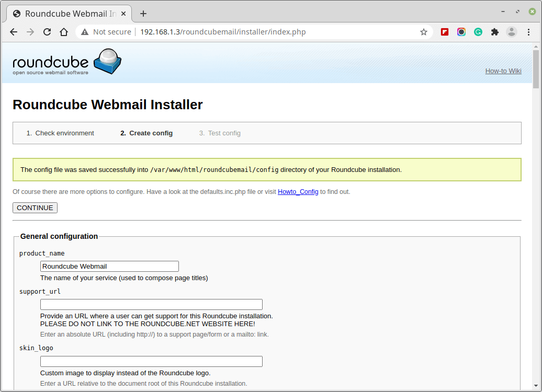Open the Extensions puzzle menu

click(x=494, y=32)
